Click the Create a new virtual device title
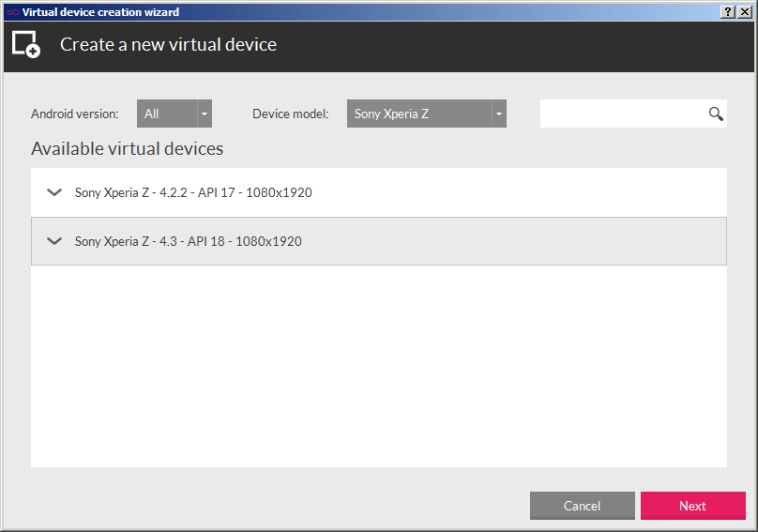 (x=168, y=44)
